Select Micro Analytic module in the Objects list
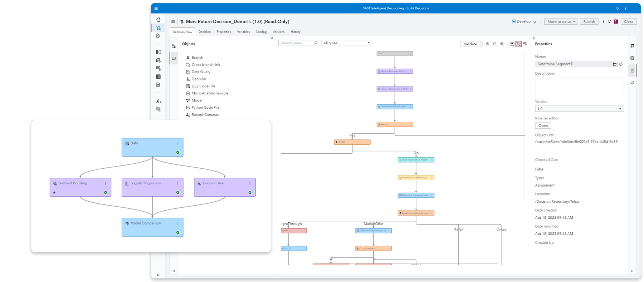This screenshot has height=282, width=644. point(207,93)
